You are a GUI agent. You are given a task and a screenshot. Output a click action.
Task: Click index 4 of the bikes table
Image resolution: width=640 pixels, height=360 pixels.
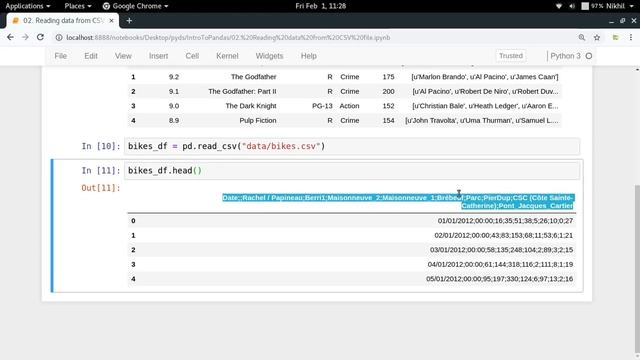click(x=133, y=279)
